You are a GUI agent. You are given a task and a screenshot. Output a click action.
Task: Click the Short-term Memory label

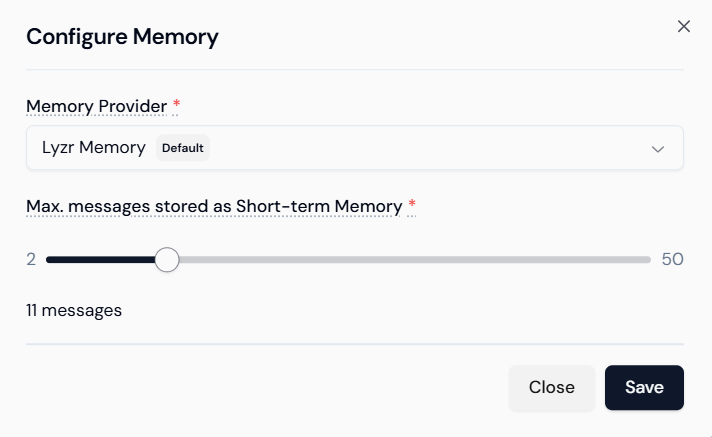pos(214,206)
